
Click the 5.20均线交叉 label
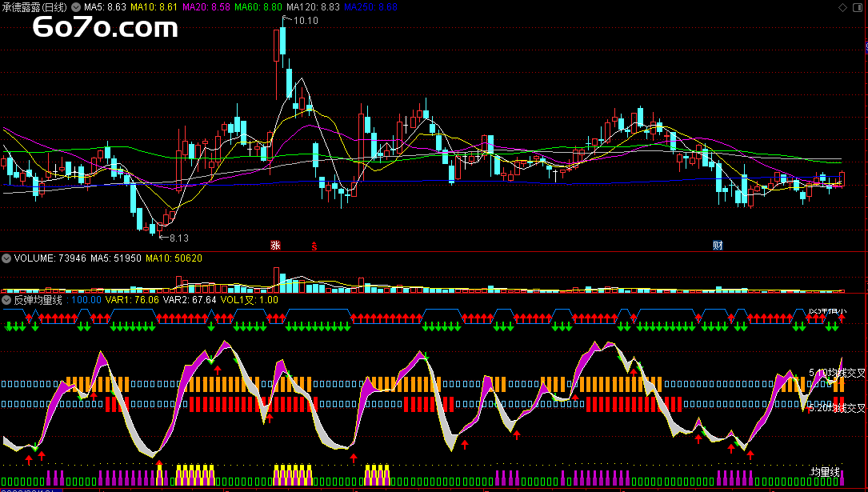click(837, 409)
